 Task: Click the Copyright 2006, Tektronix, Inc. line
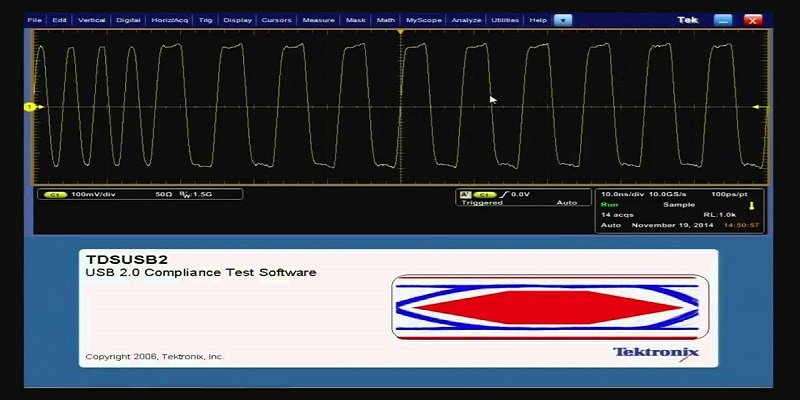[x=155, y=357]
